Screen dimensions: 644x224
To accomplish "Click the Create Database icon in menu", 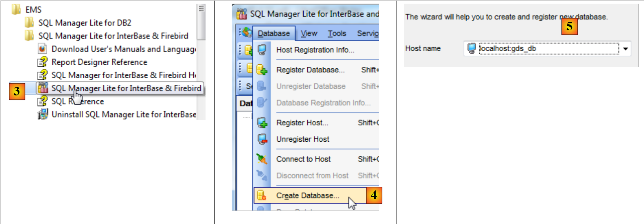I will (x=262, y=196).
